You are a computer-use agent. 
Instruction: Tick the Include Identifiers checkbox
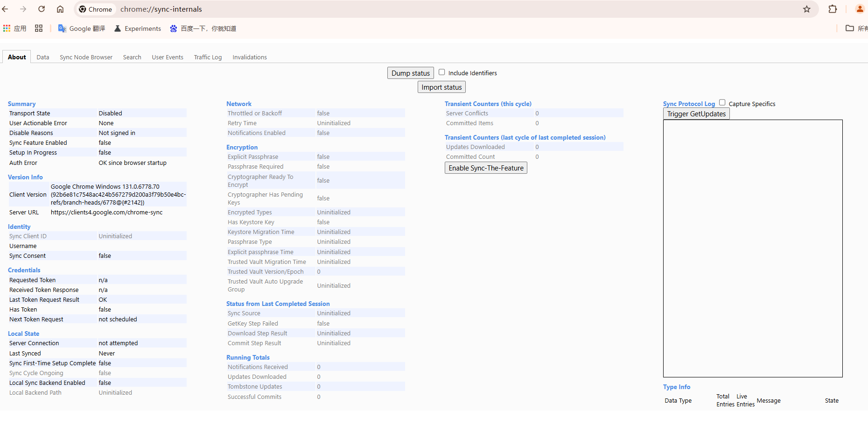pos(441,72)
